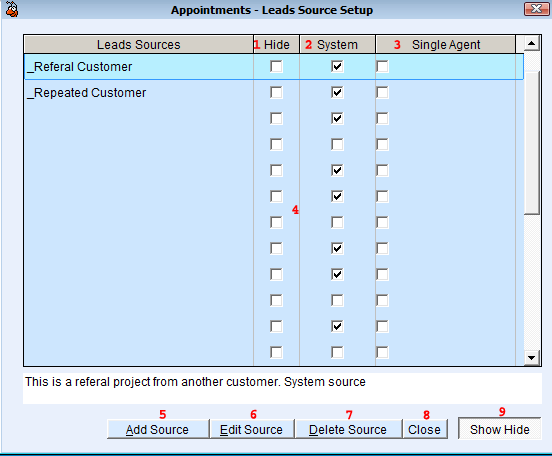Screen dimensions: 552x456
Task: Click the Delete Source button
Action: (x=348, y=429)
